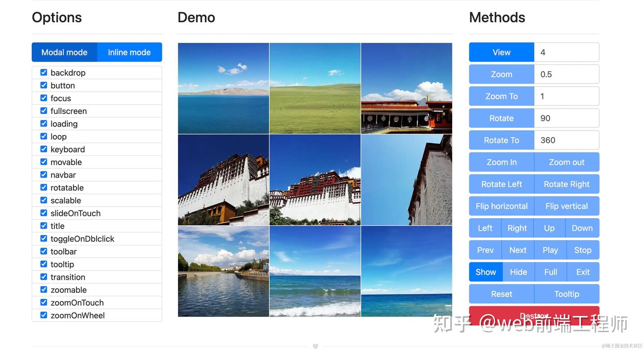Open the blue lake thumbnail image

click(224, 88)
